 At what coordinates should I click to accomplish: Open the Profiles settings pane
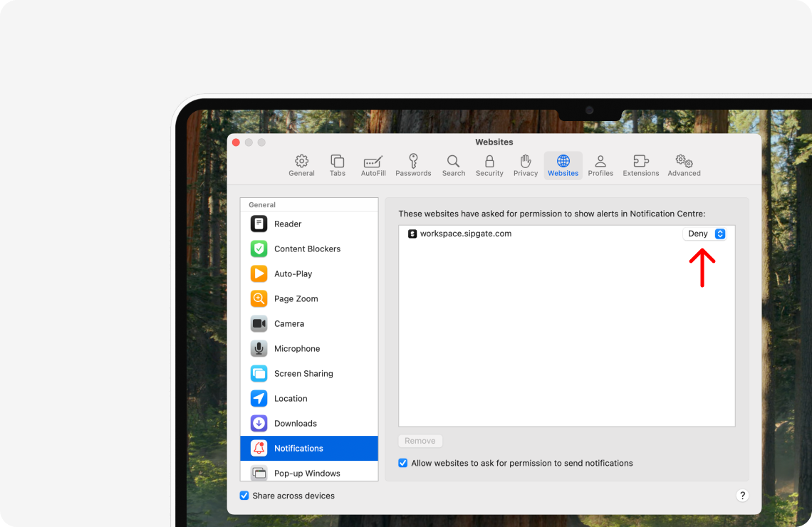coord(600,166)
